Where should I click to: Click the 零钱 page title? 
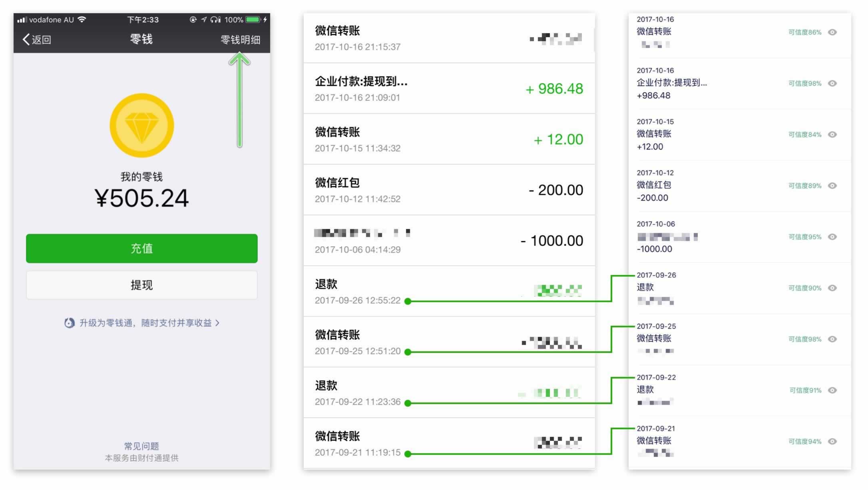[141, 39]
